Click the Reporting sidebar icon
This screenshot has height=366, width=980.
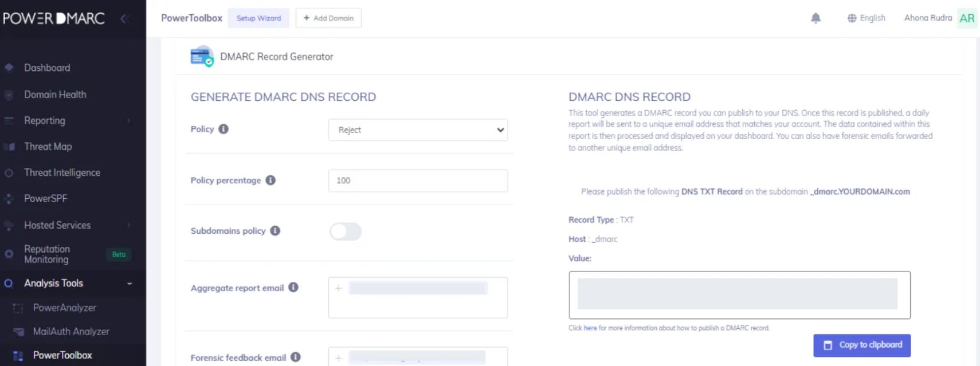[x=9, y=121]
